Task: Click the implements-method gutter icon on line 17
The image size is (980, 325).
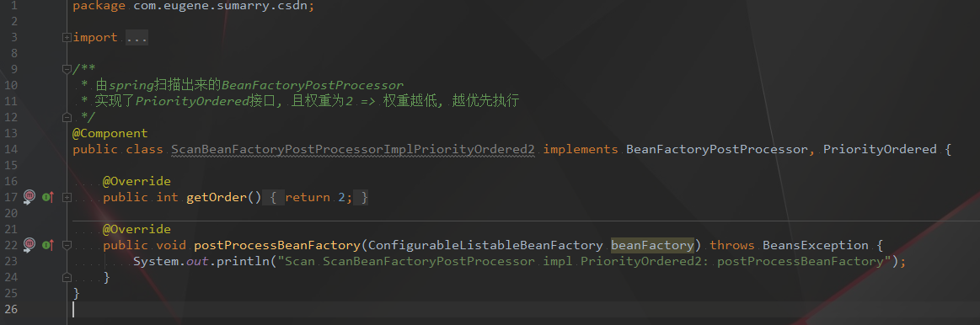Action: pyautogui.click(x=47, y=198)
